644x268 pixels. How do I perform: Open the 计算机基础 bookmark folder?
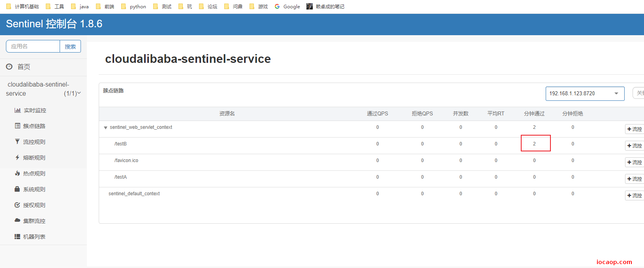pos(23,6)
